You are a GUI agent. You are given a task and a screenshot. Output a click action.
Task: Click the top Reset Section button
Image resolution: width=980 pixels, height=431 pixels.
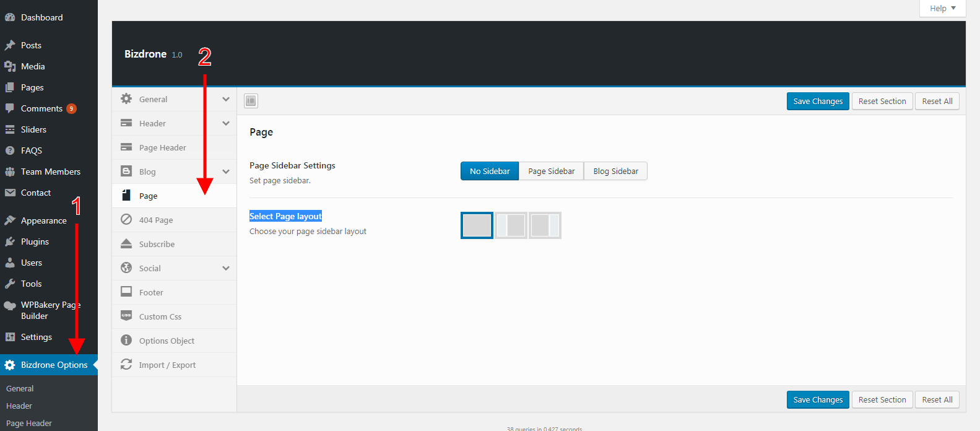(882, 101)
